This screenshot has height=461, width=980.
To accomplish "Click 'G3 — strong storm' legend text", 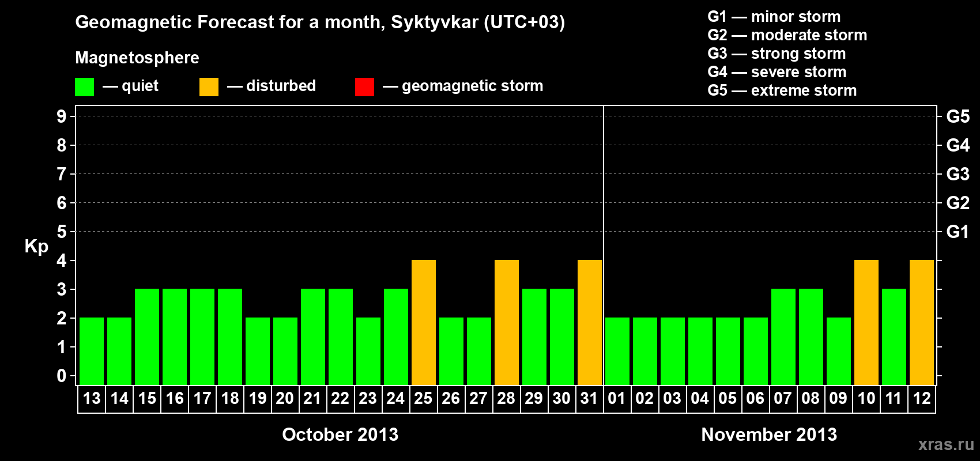I will [777, 54].
